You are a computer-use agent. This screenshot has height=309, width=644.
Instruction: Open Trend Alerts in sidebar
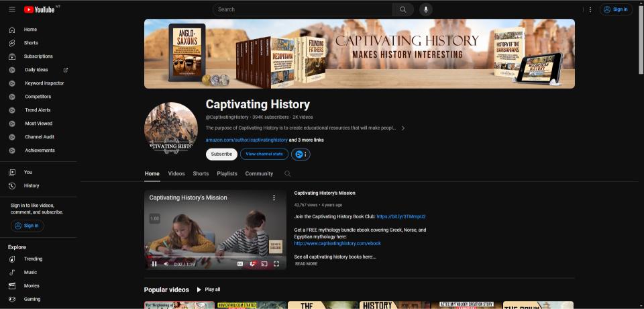[38, 110]
